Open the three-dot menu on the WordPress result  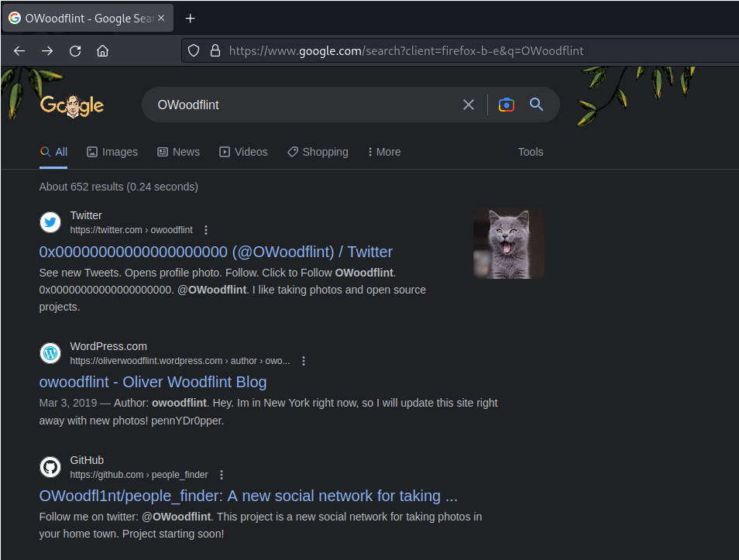(304, 360)
